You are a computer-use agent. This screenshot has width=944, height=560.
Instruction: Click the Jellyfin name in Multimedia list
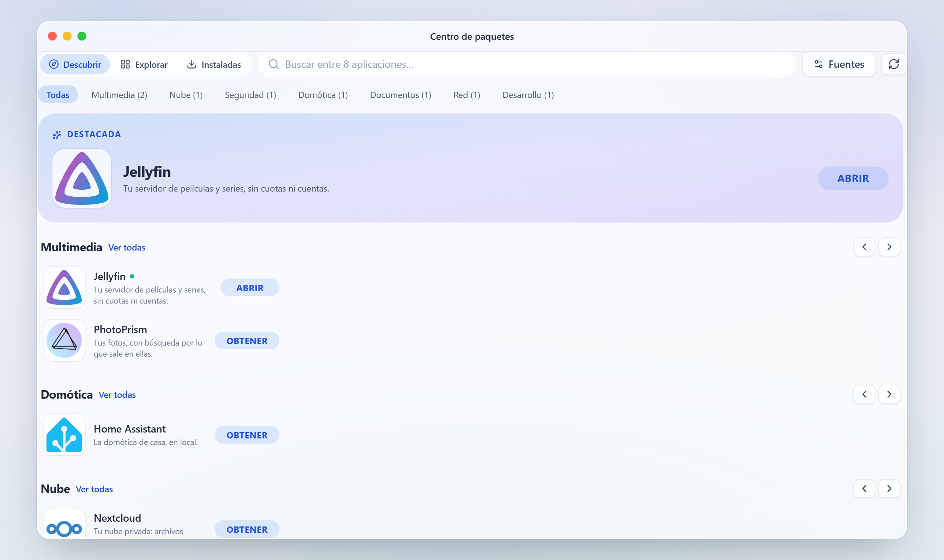(110, 277)
